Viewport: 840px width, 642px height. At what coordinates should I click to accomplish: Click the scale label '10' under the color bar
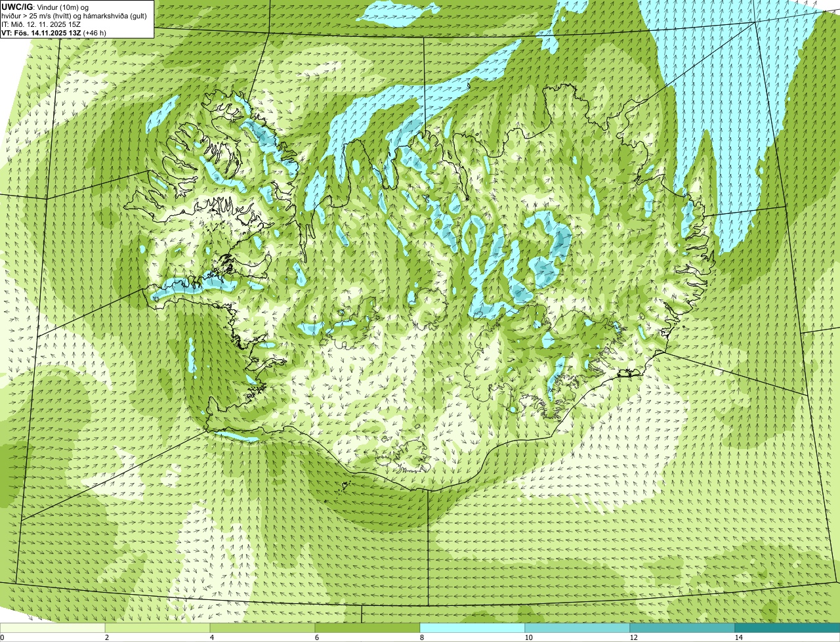(x=528, y=637)
